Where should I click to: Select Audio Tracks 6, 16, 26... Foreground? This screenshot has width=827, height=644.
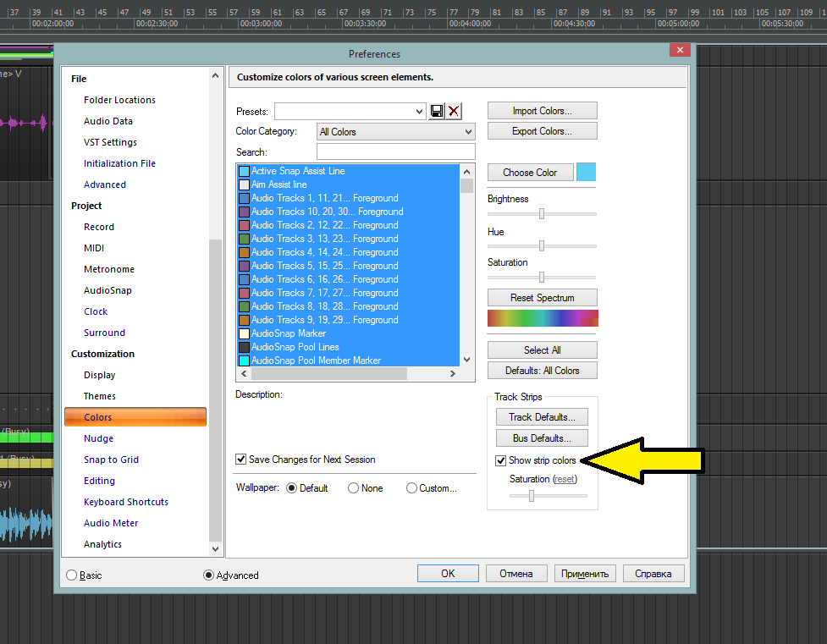[349, 279]
